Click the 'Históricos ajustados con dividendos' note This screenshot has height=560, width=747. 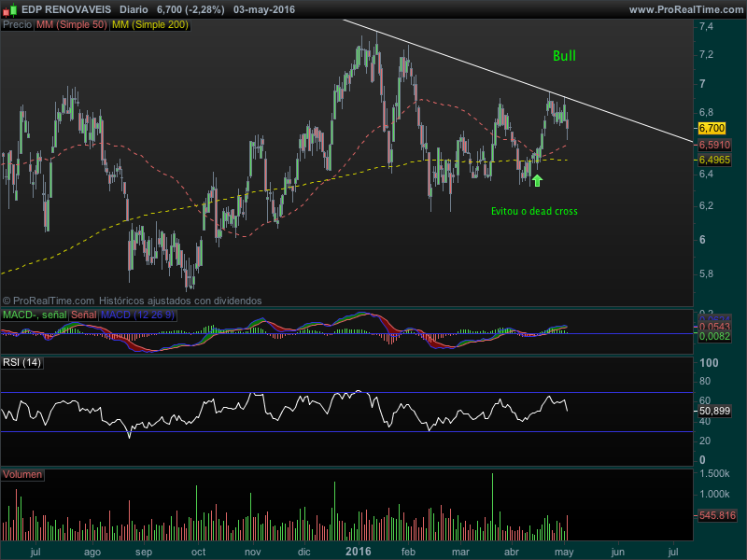coord(180,301)
